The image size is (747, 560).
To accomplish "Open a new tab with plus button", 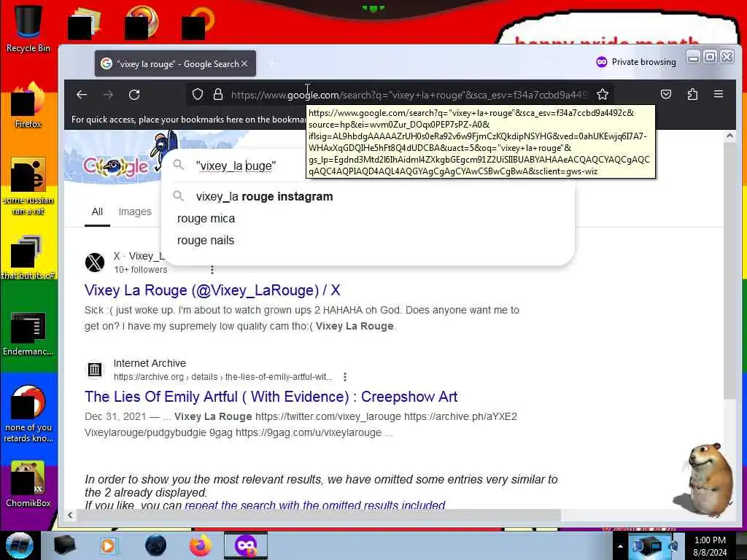I will coord(272,63).
